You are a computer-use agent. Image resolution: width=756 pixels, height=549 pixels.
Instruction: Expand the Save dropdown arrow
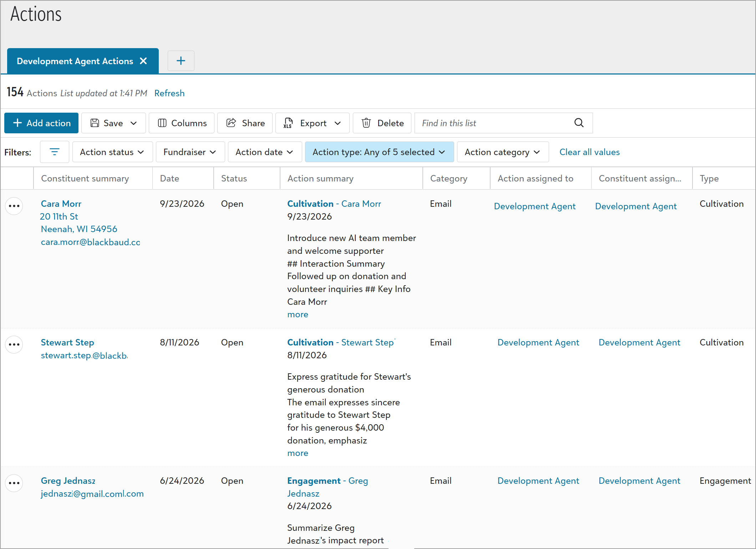tap(134, 123)
